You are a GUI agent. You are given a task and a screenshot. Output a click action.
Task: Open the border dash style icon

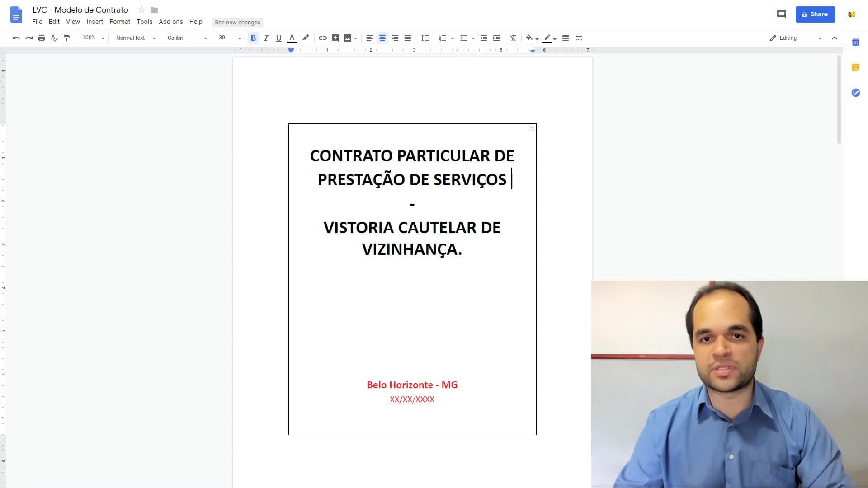pyautogui.click(x=579, y=38)
